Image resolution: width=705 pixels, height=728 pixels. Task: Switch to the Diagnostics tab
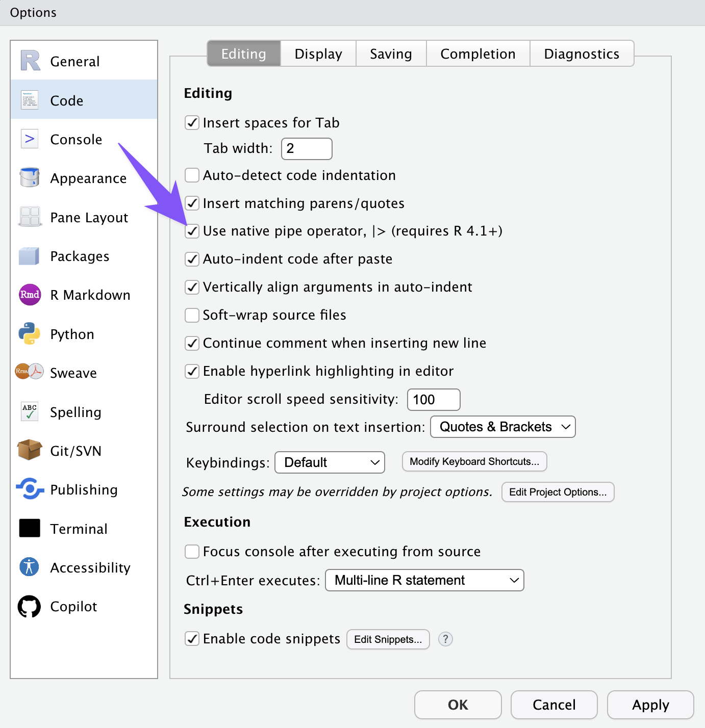[582, 54]
